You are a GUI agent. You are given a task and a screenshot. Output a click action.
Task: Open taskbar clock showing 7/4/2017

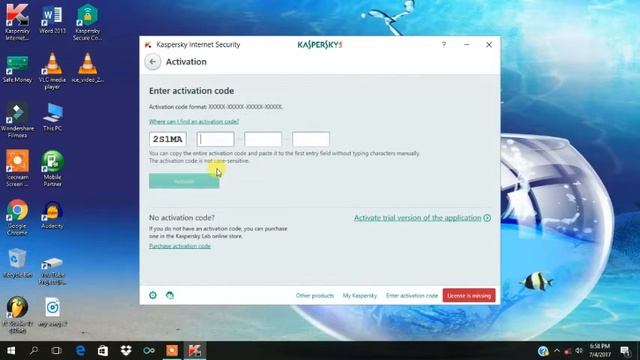coord(600,351)
